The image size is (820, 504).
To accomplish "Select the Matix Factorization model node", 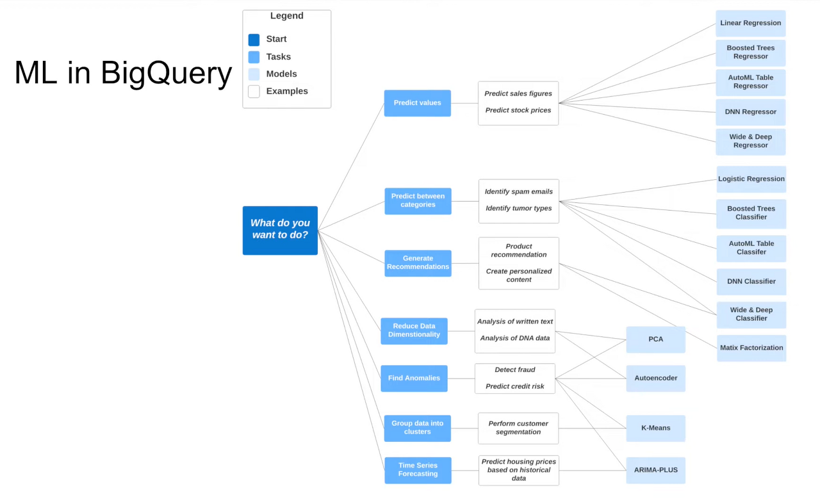I will (x=751, y=348).
